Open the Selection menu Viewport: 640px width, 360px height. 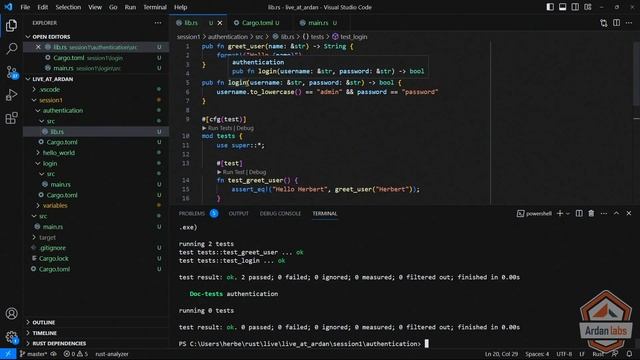[68, 7]
